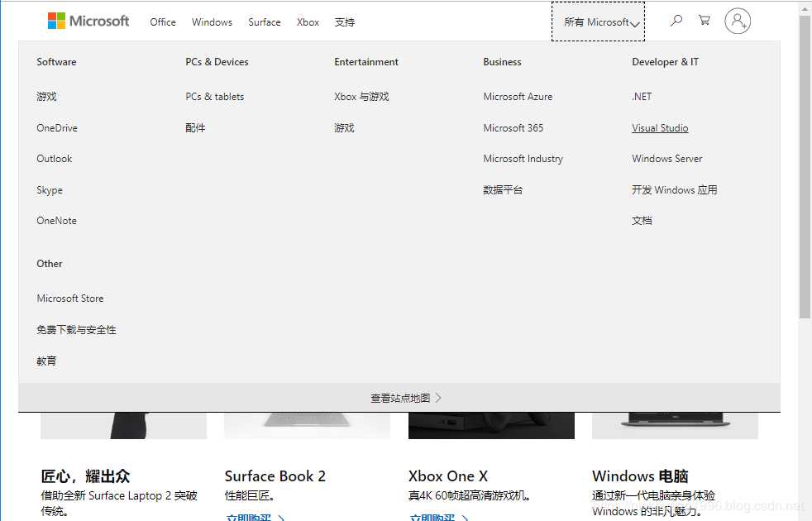Click the PCs & Devices heading
Image resolution: width=812 pixels, height=521 pixels.
coord(217,62)
